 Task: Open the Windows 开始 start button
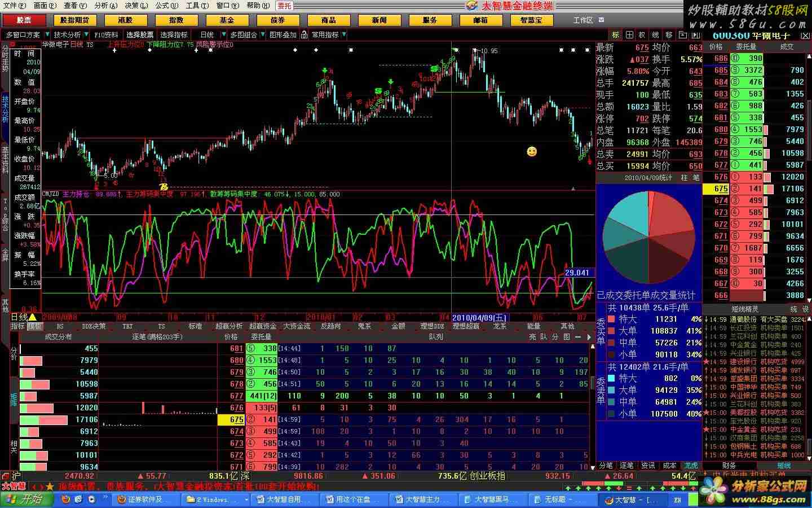click(x=28, y=500)
